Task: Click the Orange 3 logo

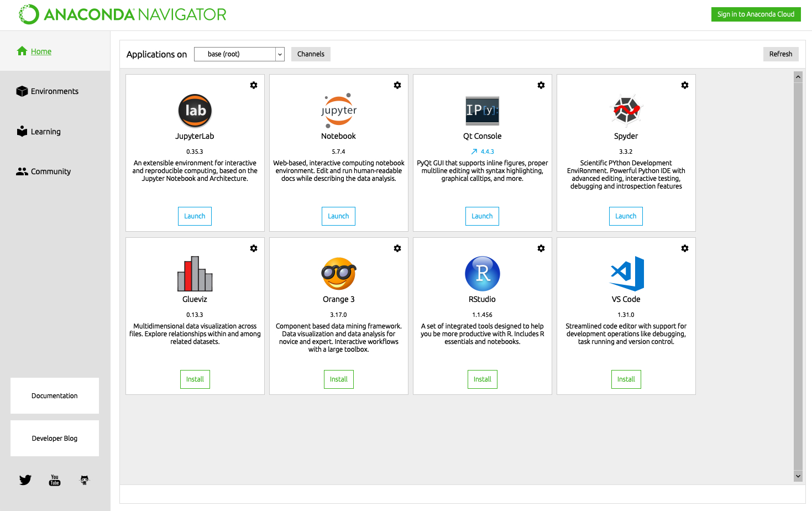Action: click(x=339, y=273)
